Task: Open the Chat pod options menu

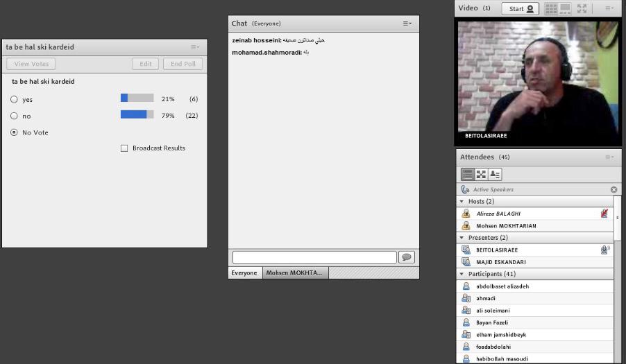Action: point(407,24)
